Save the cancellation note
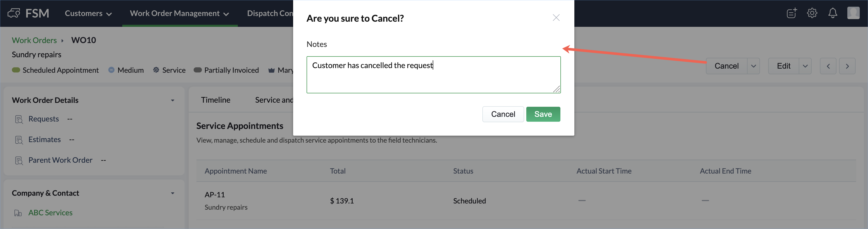Screen dimensions: 868x229 [543, 114]
